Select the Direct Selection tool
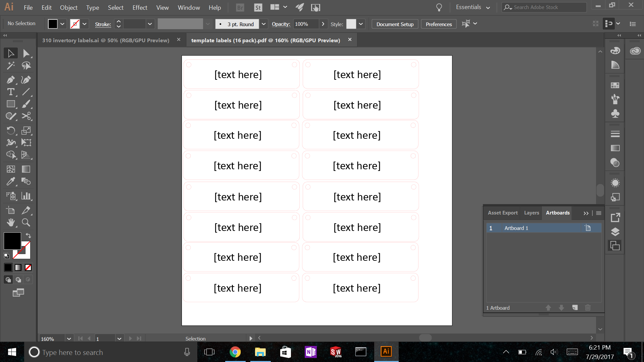 pos(26,53)
